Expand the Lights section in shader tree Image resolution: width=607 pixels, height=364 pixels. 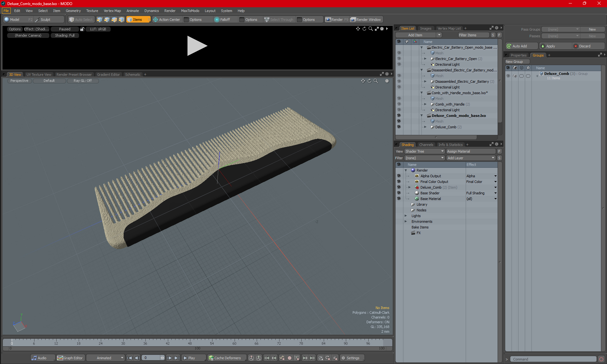click(405, 215)
